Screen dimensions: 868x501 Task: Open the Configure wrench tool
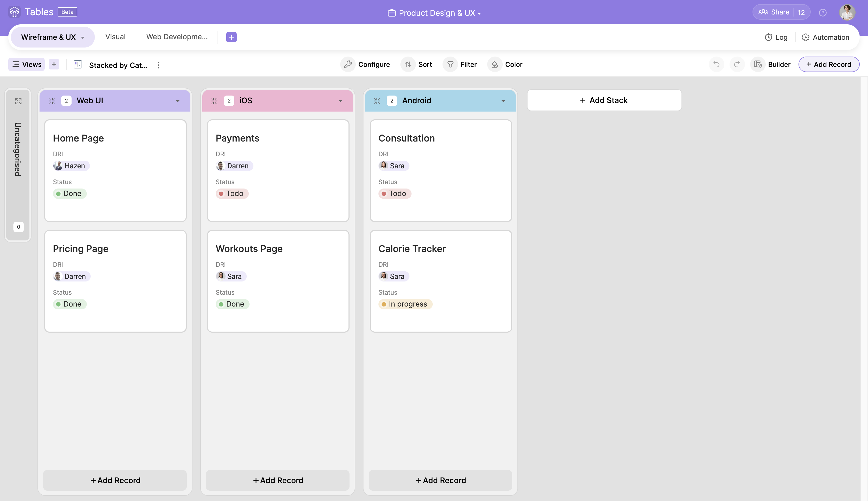coord(365,64)
